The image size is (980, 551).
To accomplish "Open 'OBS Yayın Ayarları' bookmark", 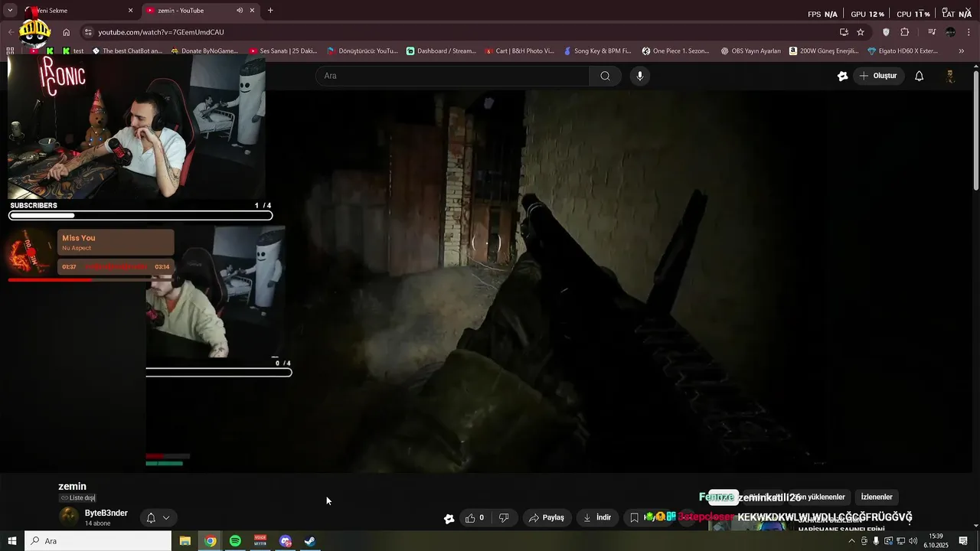I will 751,51.
